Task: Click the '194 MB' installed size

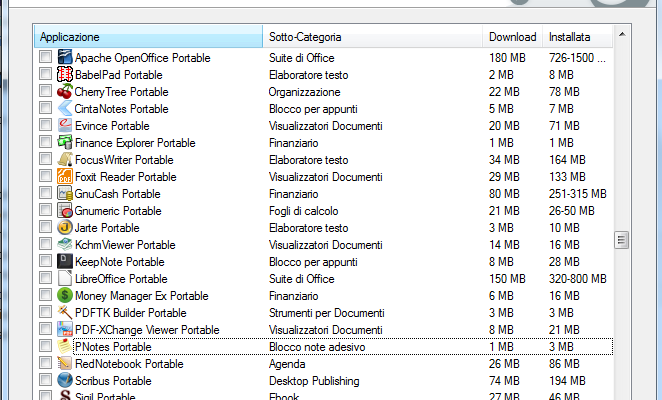Action: [x=567, y=381]
